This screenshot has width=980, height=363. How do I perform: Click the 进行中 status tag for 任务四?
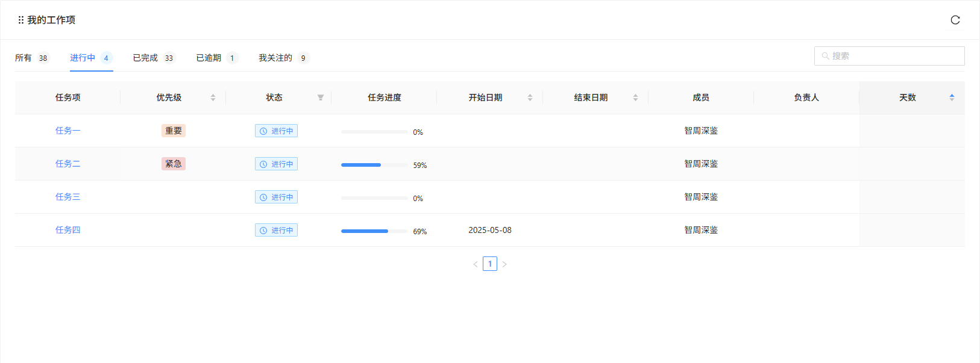click(x=276, y=230)
